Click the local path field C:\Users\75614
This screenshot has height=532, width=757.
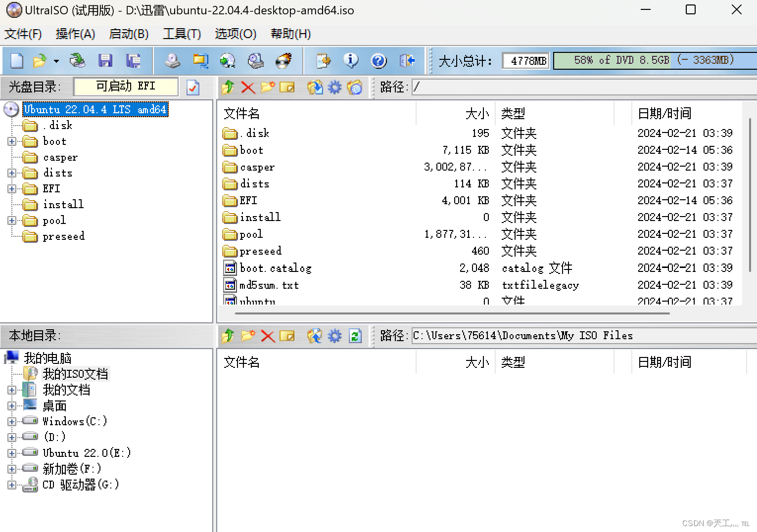pos(584,336)
